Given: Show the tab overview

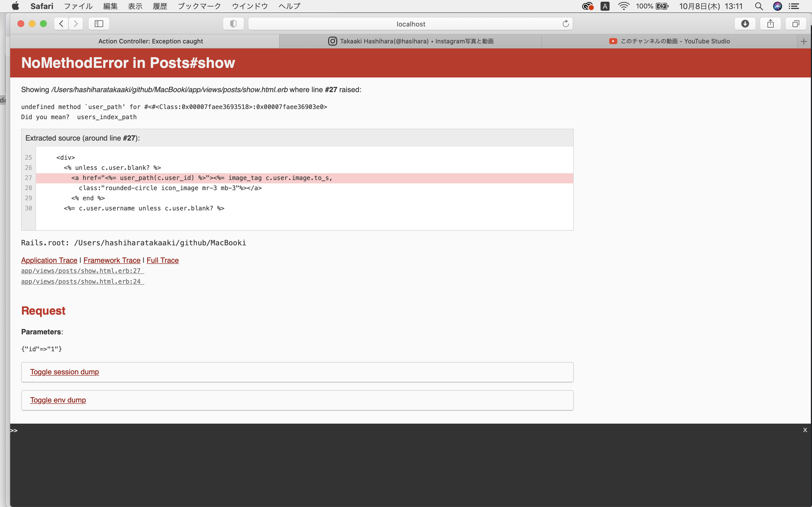Looking at the screenshot, I should click(796, 23).
